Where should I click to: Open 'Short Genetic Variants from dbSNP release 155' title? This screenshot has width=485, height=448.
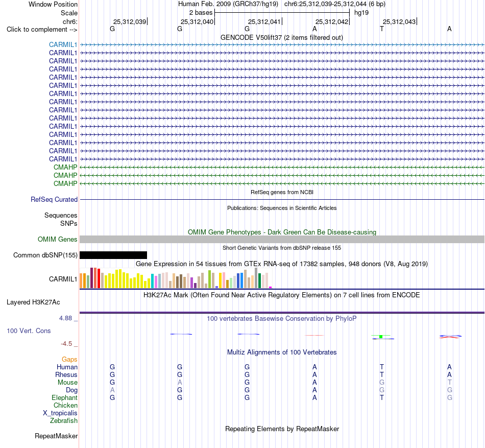[282, 248]
